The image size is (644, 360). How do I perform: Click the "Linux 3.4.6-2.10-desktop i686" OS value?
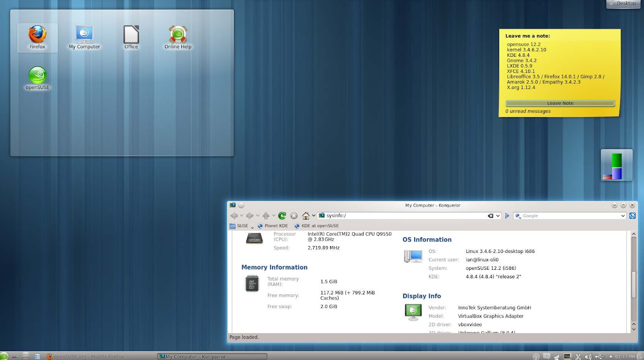coord(500,251)
